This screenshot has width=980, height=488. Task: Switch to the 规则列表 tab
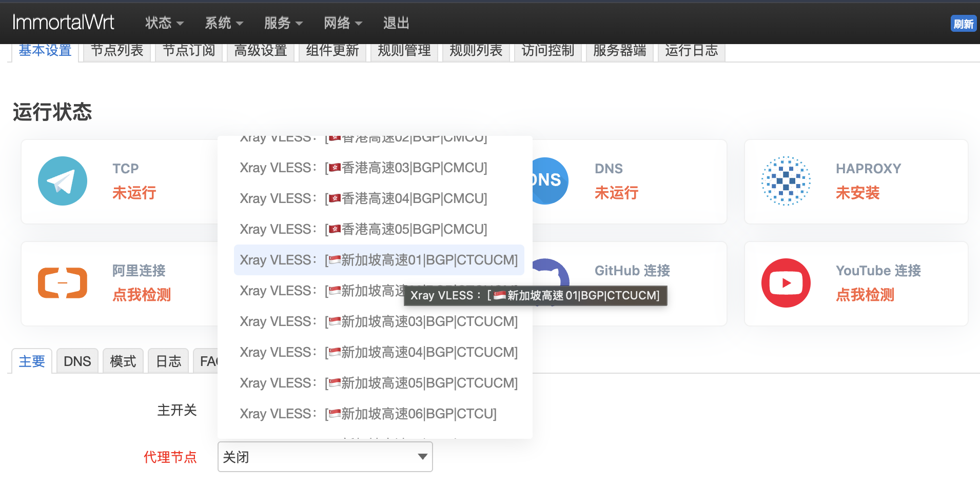point(476,51)
